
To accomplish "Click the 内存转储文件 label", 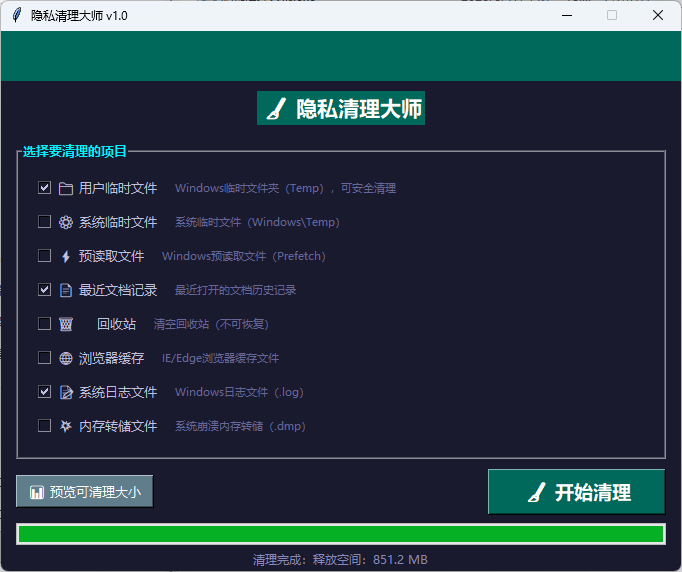I will point(118,426).
